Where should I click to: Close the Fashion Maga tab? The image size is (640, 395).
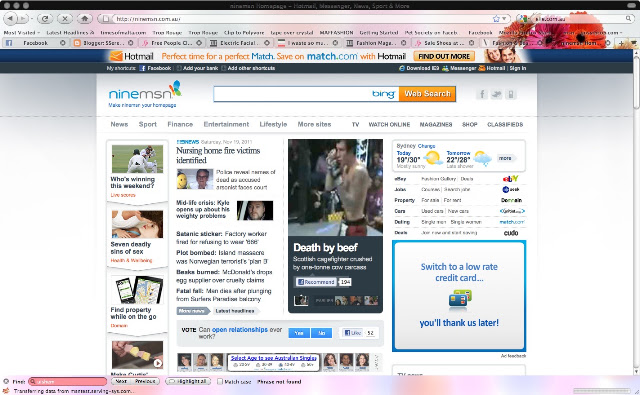point(403,42)
